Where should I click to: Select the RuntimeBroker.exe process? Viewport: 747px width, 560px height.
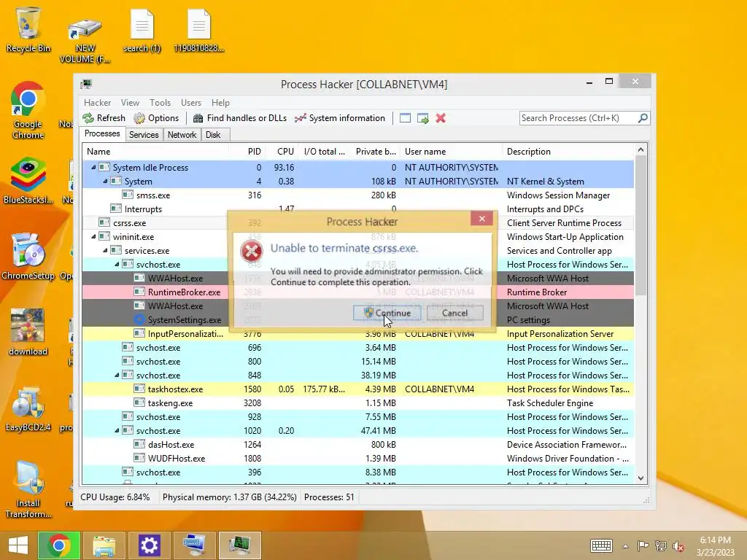point(357,292)
